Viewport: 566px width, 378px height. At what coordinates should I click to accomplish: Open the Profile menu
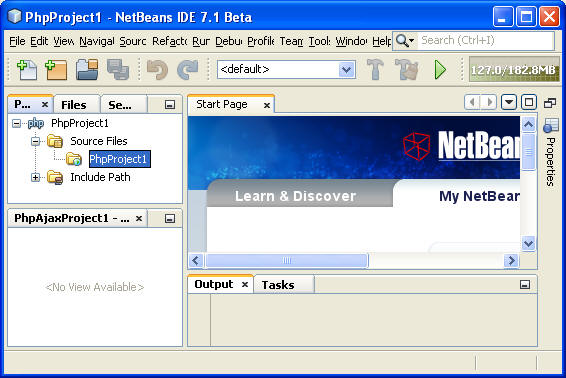click(x=261, y=41)
